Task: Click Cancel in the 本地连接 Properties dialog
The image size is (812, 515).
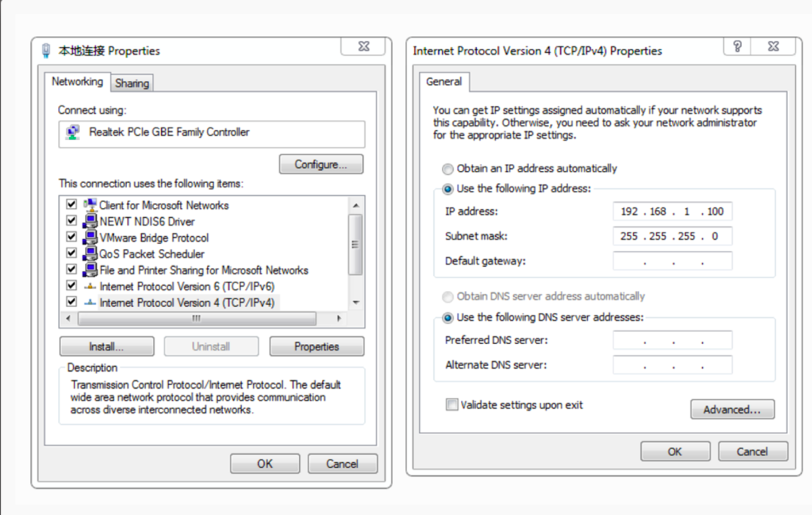Action: click(x=343, y=464)
